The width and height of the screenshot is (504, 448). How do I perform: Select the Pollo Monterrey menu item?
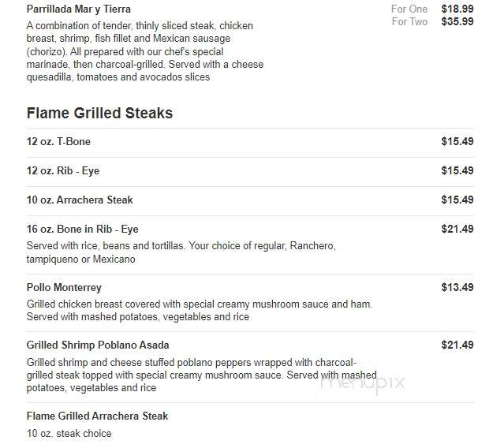tap(64, 287)
